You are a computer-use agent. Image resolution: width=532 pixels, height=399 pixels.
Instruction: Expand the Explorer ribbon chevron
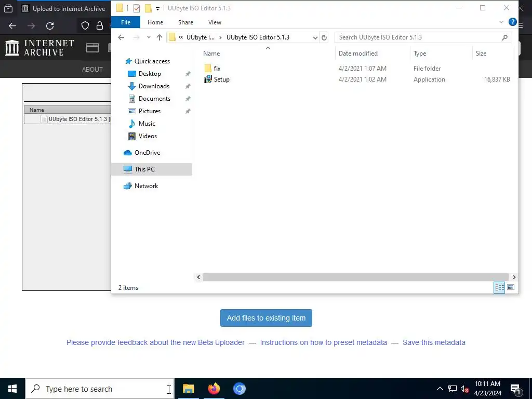tap(501, 22)
